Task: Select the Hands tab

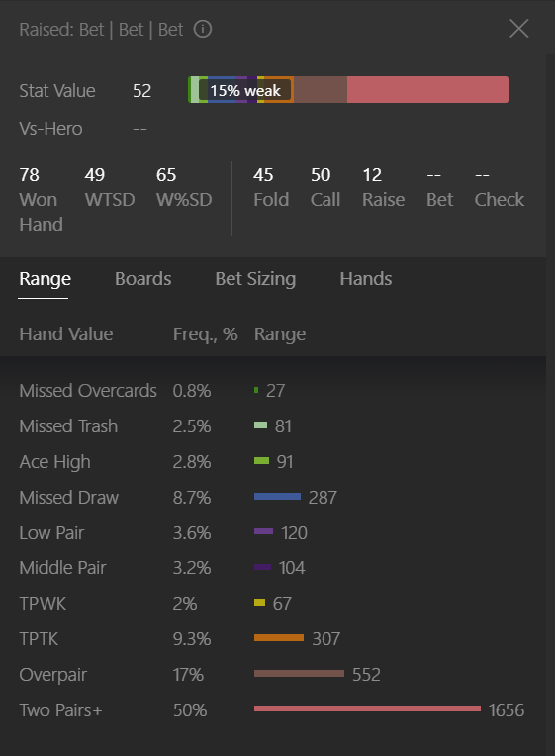Action: tap(366, 279)
